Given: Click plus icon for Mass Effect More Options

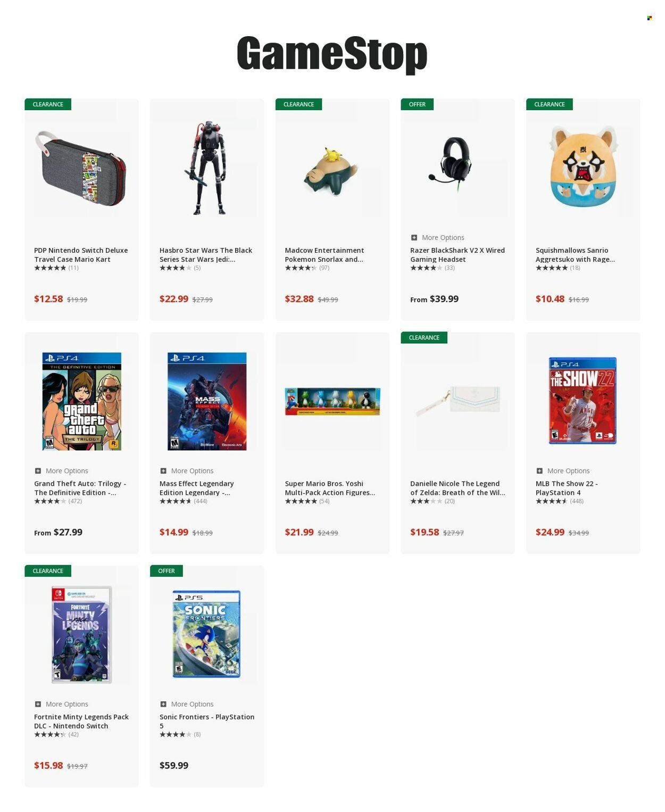Looking at the screenshot, I should coord(163,471).
